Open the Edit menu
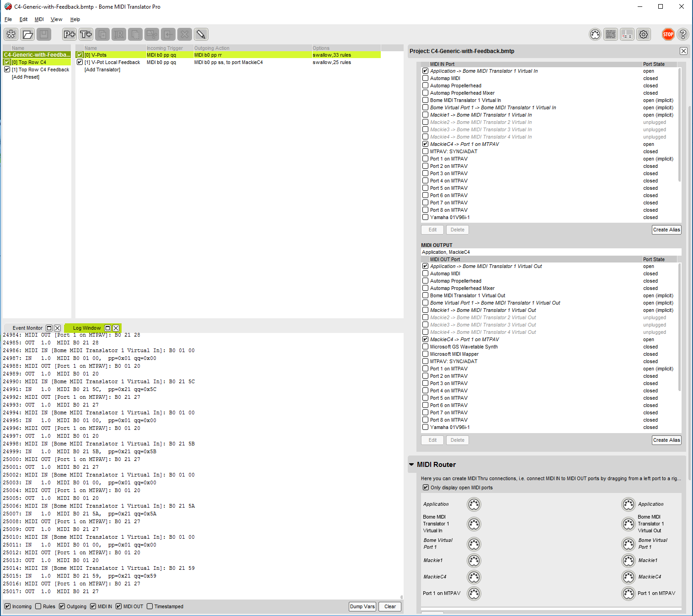The image size is (693, 616). [23, 19]
